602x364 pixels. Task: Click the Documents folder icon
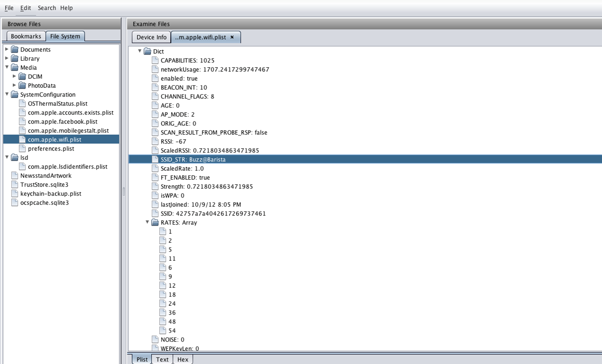pyautogui.click(x=15, y=49)
